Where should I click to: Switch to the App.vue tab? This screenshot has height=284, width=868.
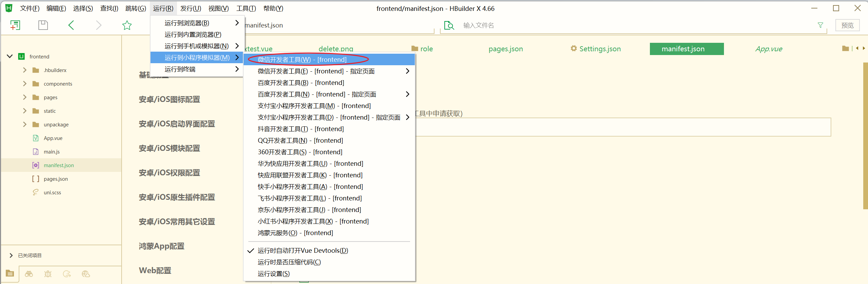click(769, 49)
